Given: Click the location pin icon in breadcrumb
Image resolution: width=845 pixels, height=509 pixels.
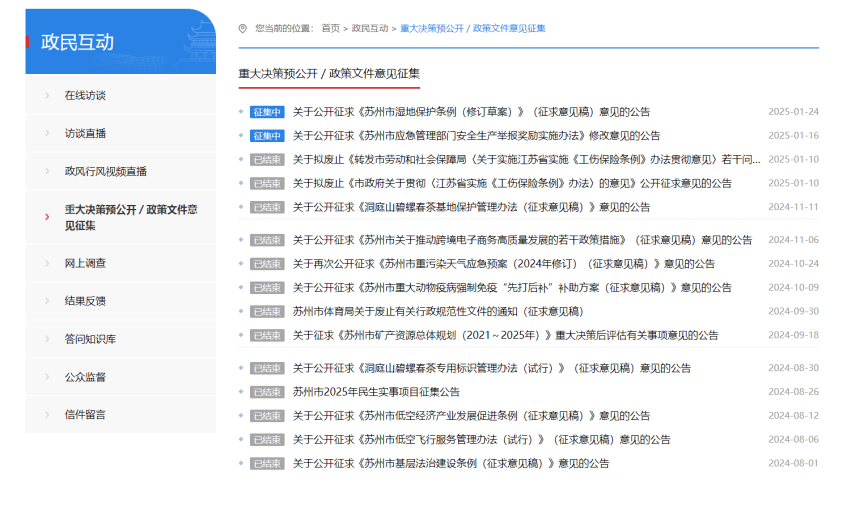Looking at the screenshot, I should pos(243,29).
